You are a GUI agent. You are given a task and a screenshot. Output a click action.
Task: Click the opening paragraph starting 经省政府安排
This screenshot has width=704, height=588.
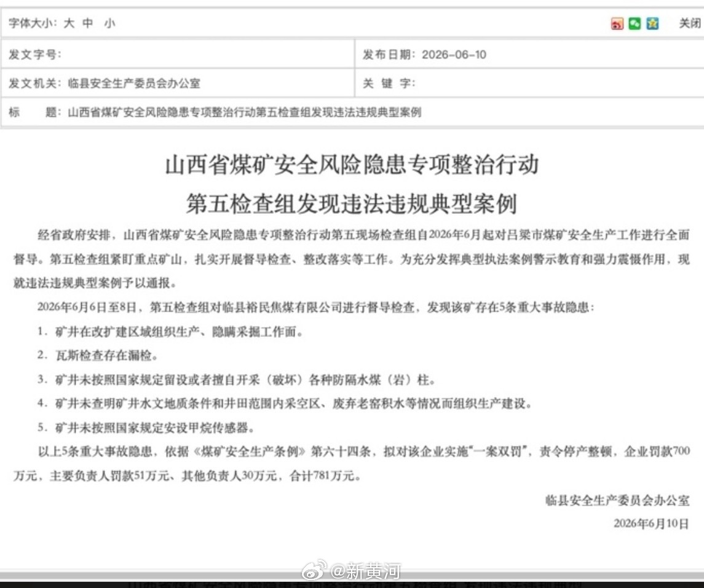[x=352, y=259]
